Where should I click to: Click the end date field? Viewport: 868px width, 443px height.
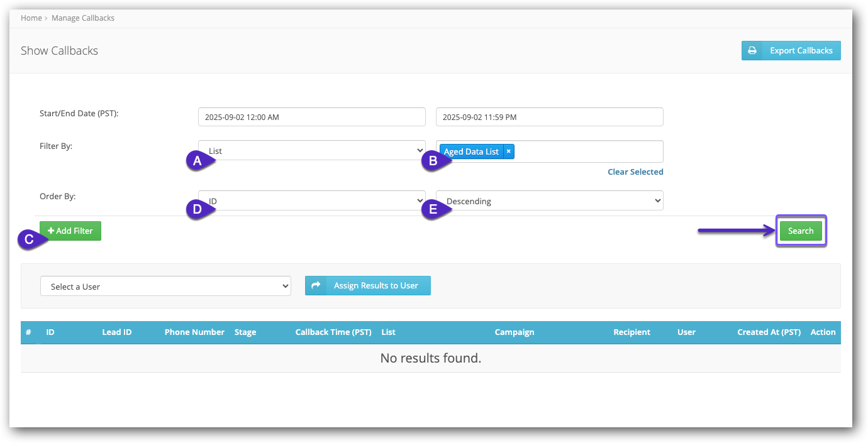tap(549, 117)
